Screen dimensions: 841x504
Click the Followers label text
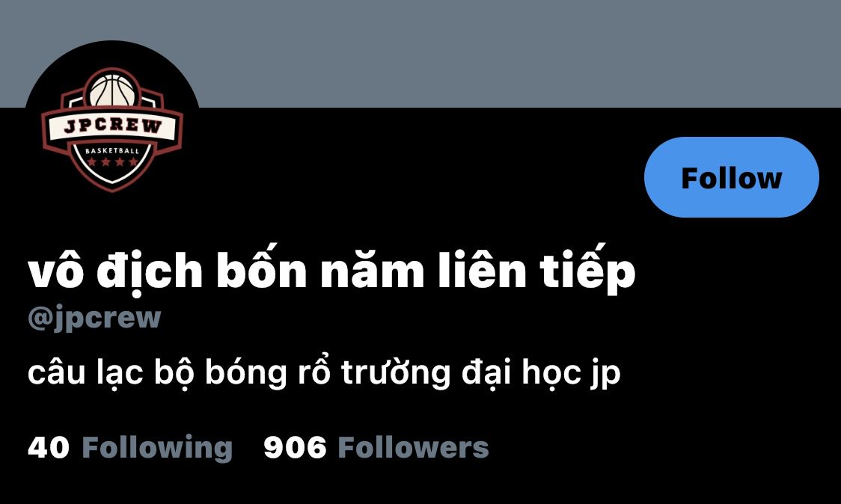pos(413,448)
